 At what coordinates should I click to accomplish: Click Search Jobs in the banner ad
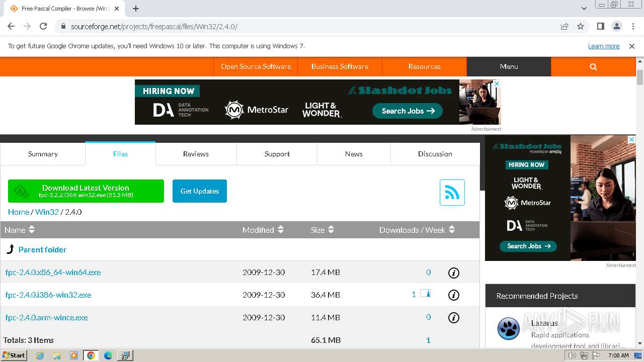click(x=408, y=111)
